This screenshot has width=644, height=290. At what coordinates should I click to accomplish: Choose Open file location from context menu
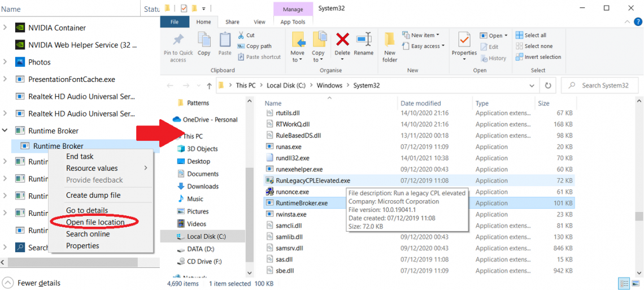point(95,222)
